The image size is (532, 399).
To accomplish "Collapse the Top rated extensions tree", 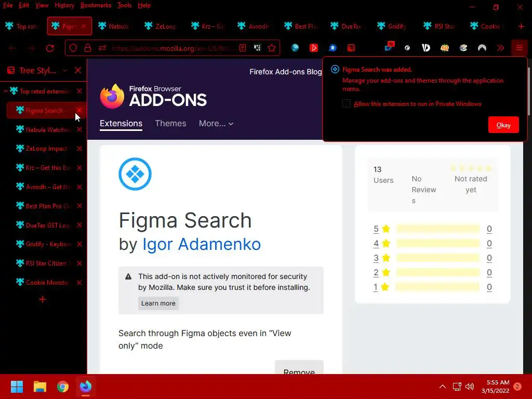I will (x=6, y=91).
